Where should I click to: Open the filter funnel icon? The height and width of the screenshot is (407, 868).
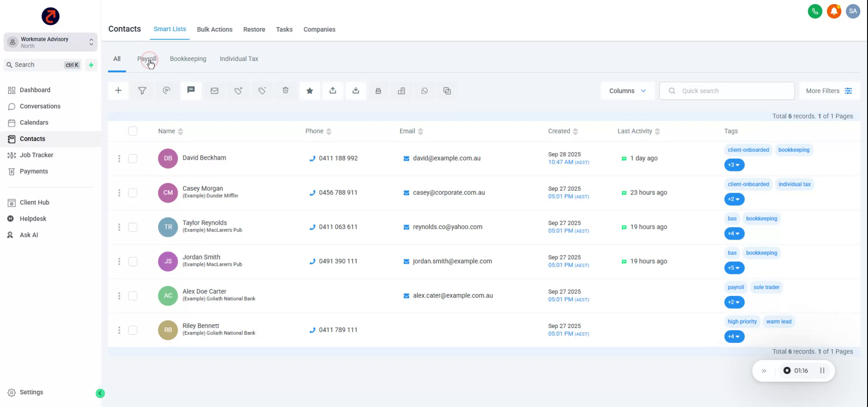[x=142, y=90]
